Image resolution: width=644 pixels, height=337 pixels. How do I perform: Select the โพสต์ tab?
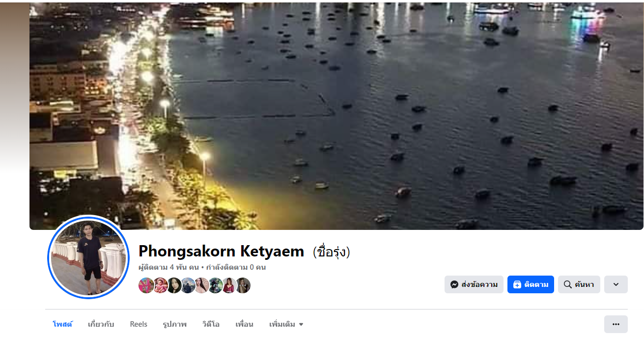pos(62,324)
